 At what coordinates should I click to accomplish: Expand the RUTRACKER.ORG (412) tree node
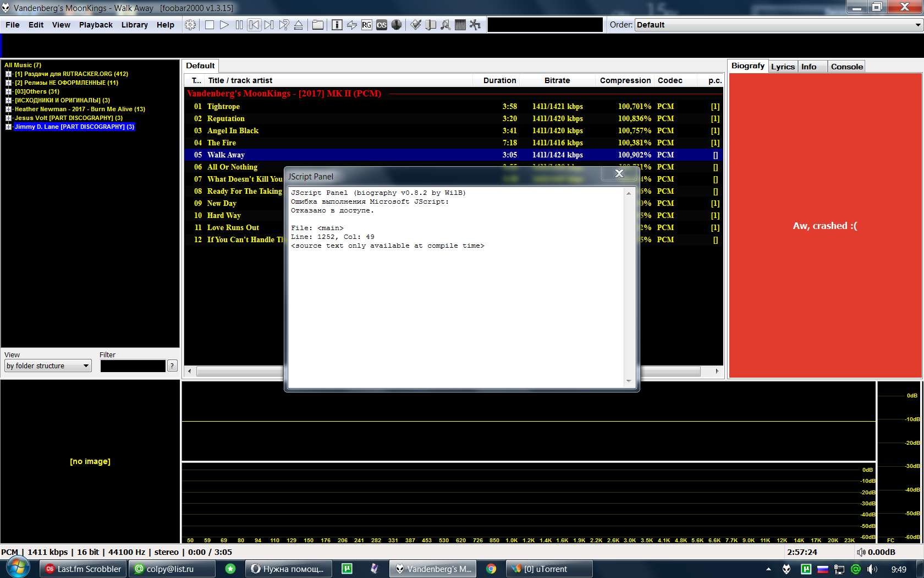point(9,74)
